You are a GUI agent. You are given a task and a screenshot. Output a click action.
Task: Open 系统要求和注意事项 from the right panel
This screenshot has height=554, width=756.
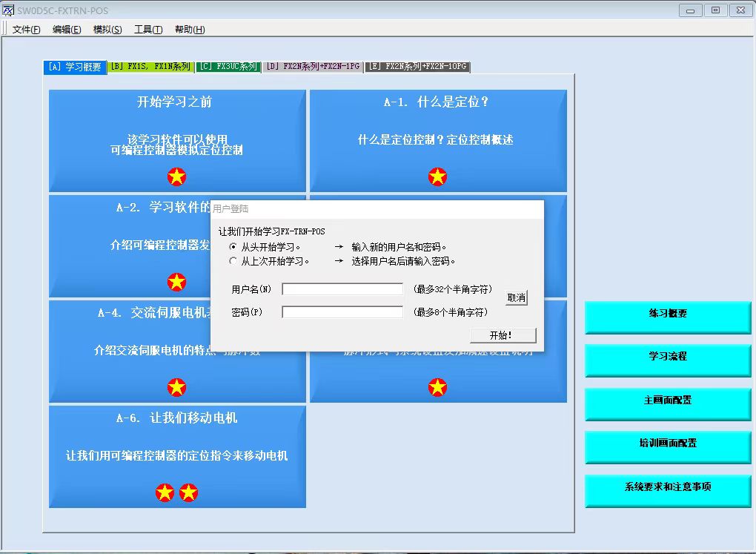pos(667,488)
